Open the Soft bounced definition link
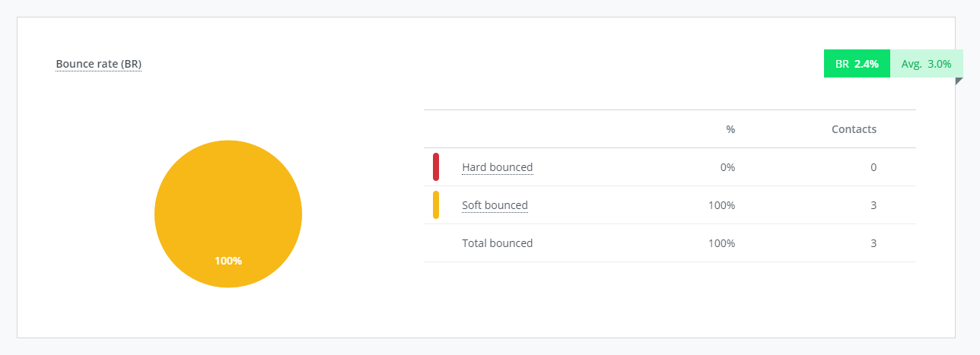 pyautogui.click(x=495, y=205)
